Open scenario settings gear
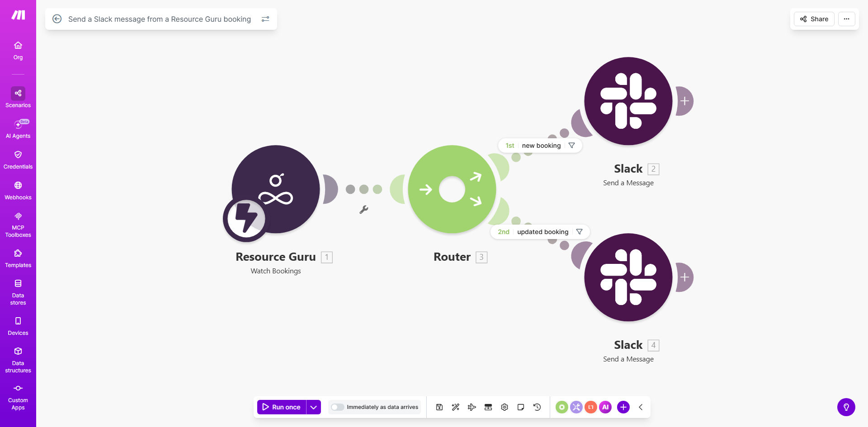 pyautogui.click(x=505, y=407)
